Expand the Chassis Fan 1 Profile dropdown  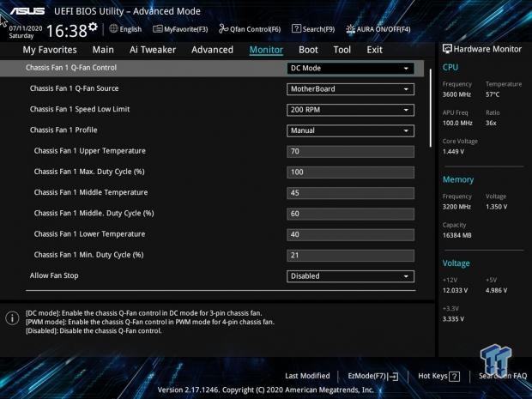[350, 130]
